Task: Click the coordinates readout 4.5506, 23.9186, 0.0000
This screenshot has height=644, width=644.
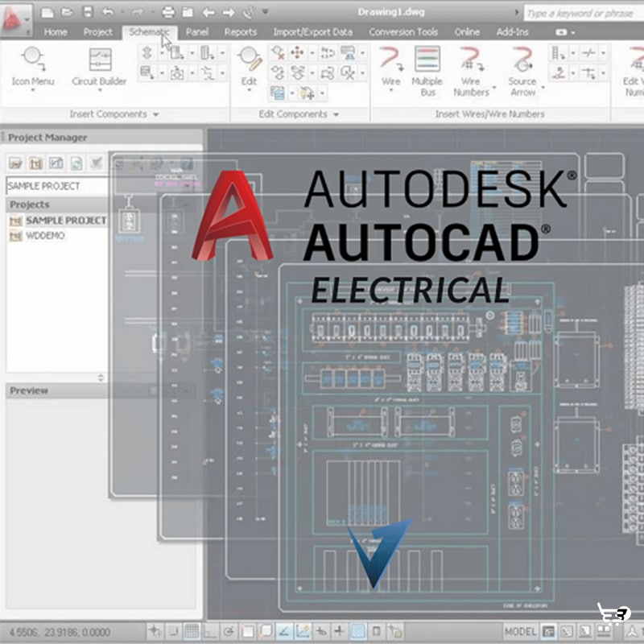Action: coord(60,632)
